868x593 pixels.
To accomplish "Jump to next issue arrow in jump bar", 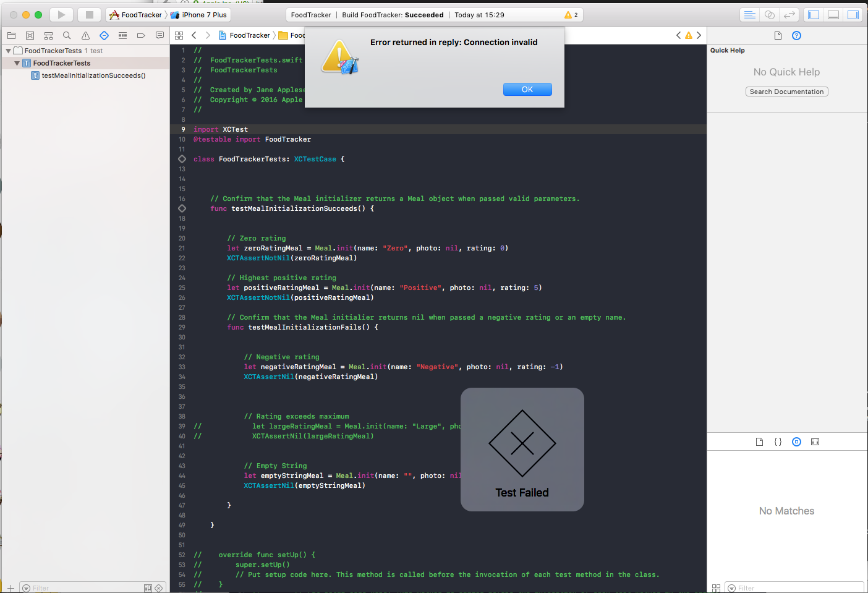I will pyautogui.click(x=699, y=35).
